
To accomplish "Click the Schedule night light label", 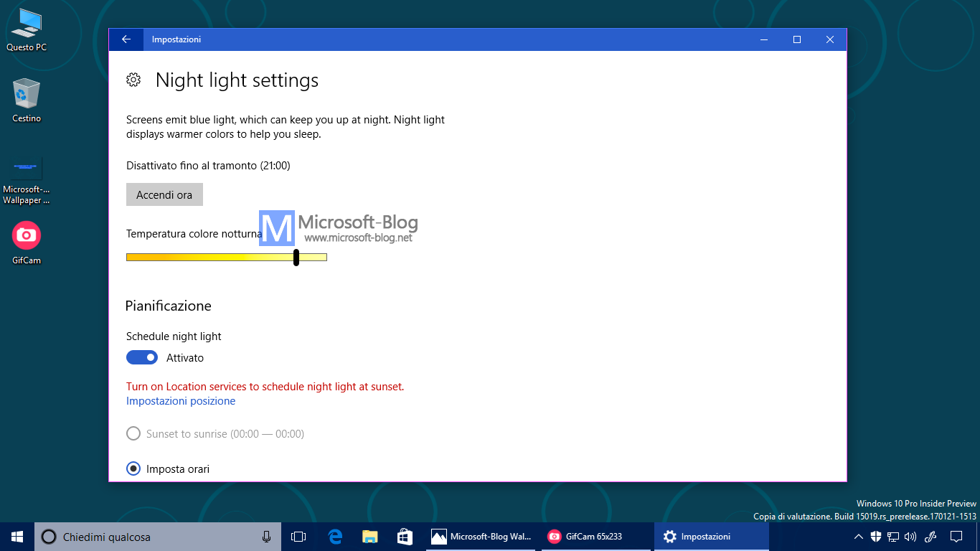I will (x=174, y=336).
